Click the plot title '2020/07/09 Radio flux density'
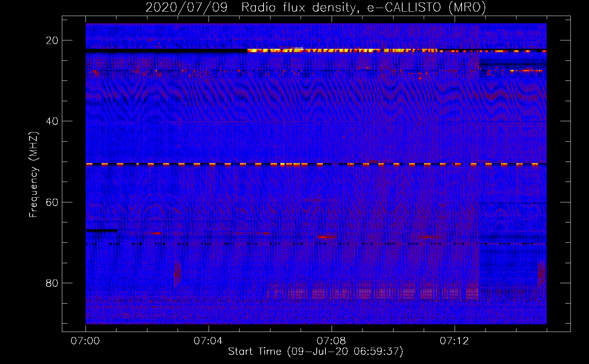This screenshot has height=364, width=589. [x=316, y=7]
